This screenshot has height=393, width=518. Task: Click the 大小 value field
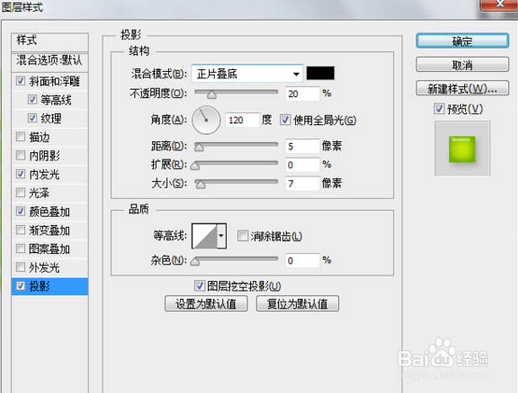coord(302,183)
